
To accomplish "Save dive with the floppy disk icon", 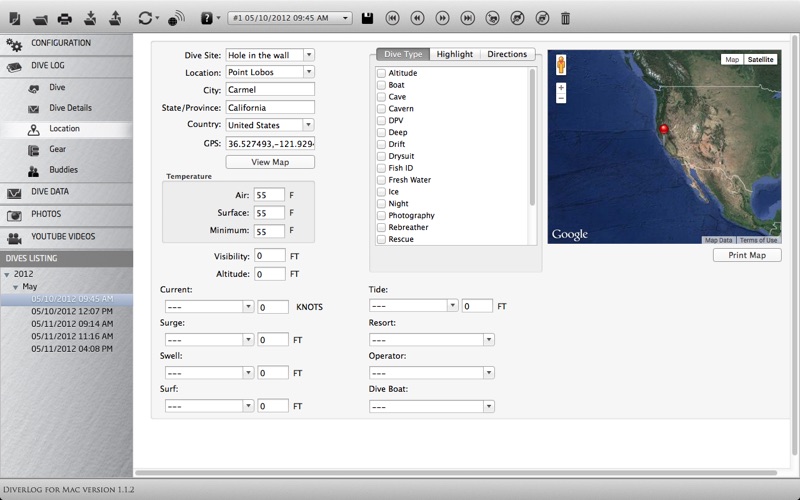I will pyautogui.click(x=367, y=19).
